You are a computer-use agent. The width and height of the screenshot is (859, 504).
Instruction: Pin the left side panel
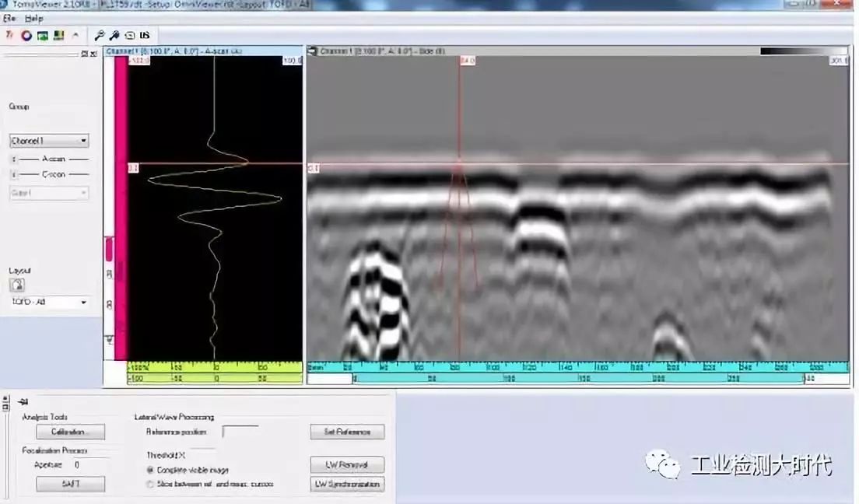click(84, 53)
